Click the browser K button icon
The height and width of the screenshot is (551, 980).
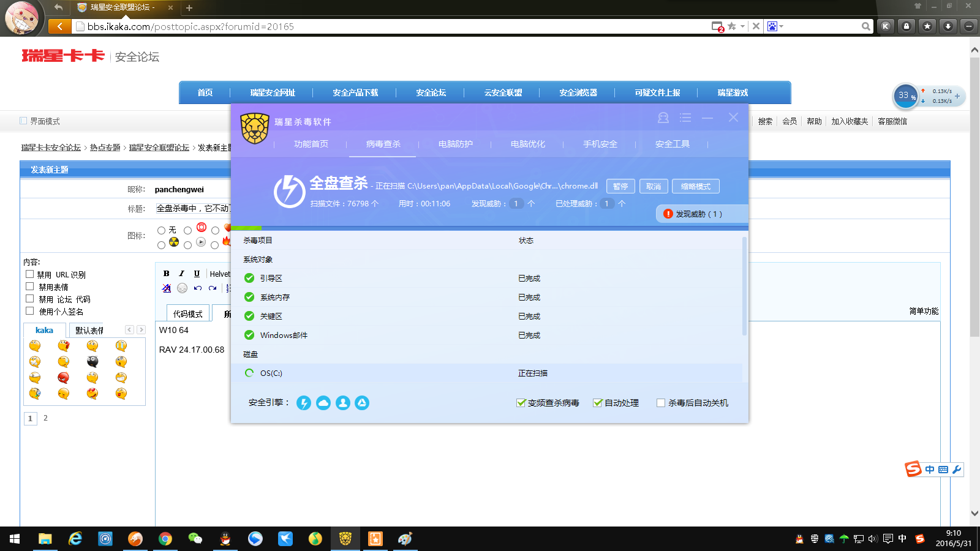click(886, 26)
